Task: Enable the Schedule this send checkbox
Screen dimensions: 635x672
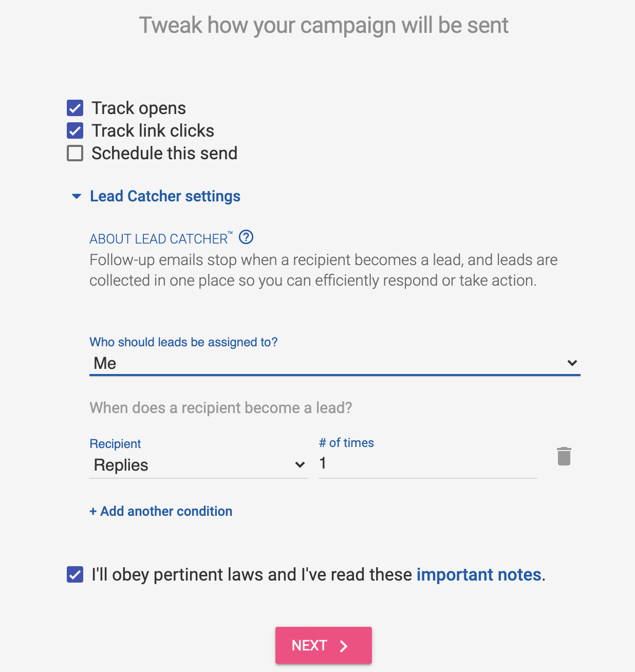Action: click(75, 154)
